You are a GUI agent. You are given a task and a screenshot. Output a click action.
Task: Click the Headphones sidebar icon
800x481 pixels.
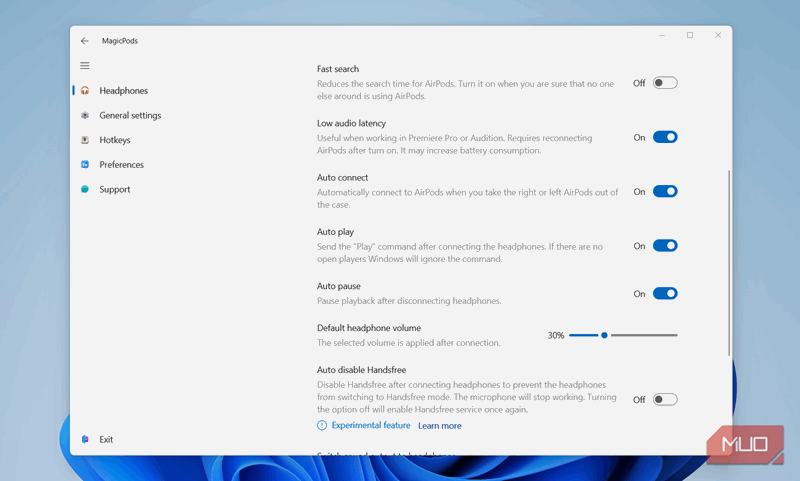(x=85, y=91)
